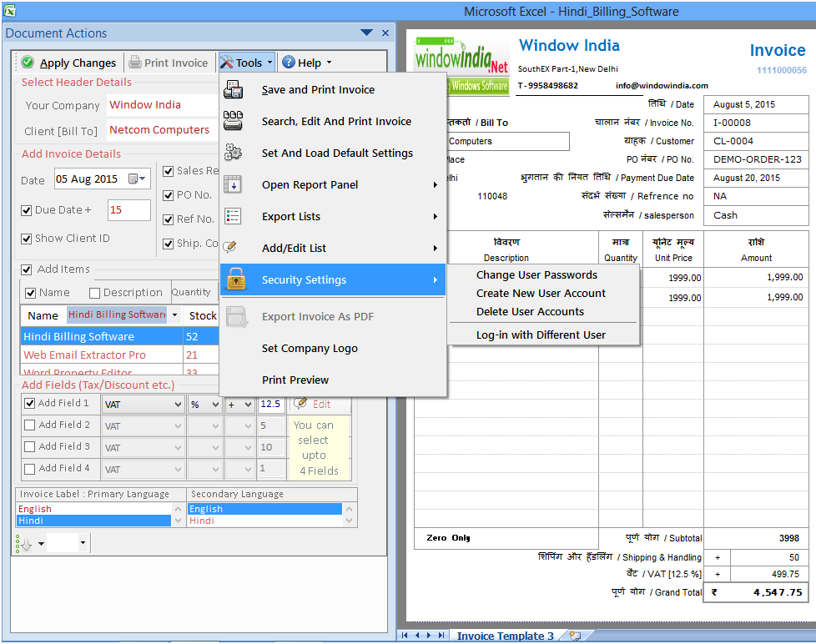Toggle the Show Client ID checkbox
Screen dimensions: 816x644
26,239
